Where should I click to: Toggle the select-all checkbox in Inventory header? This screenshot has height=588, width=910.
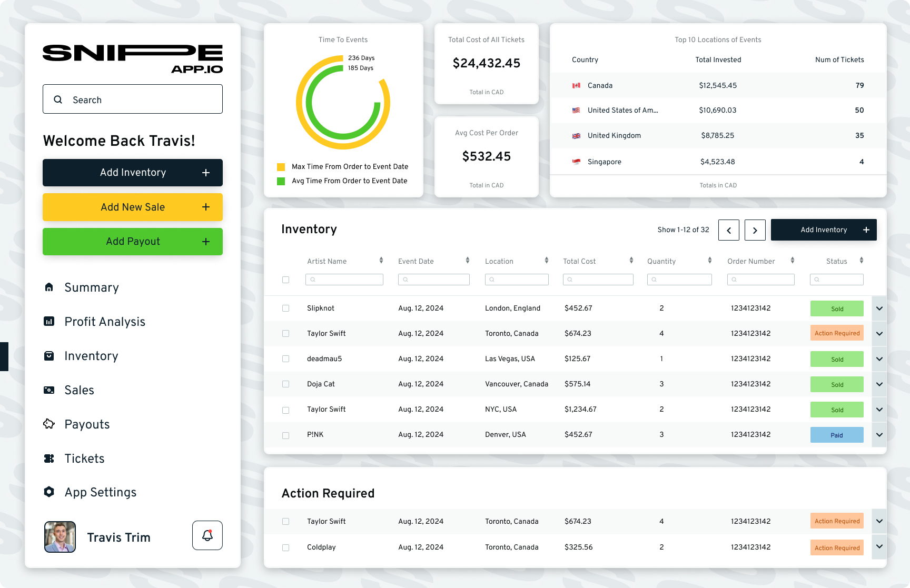(285, 280)
